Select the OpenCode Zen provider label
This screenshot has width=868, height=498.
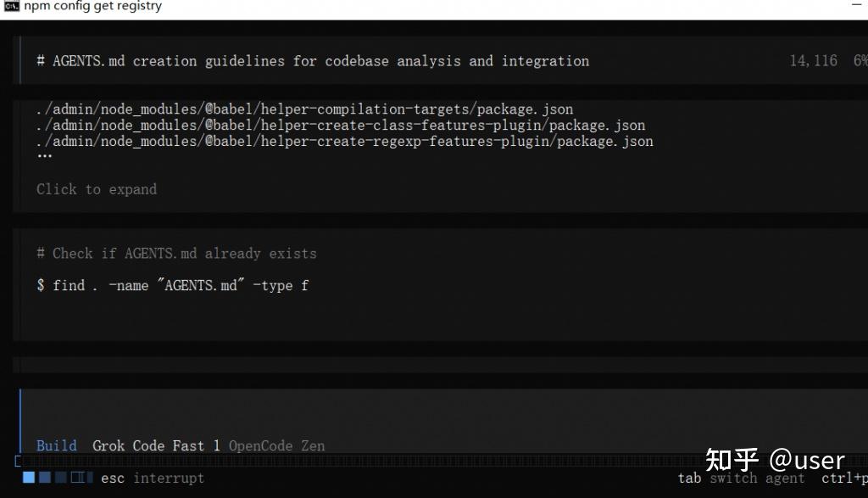click(276, 445)
